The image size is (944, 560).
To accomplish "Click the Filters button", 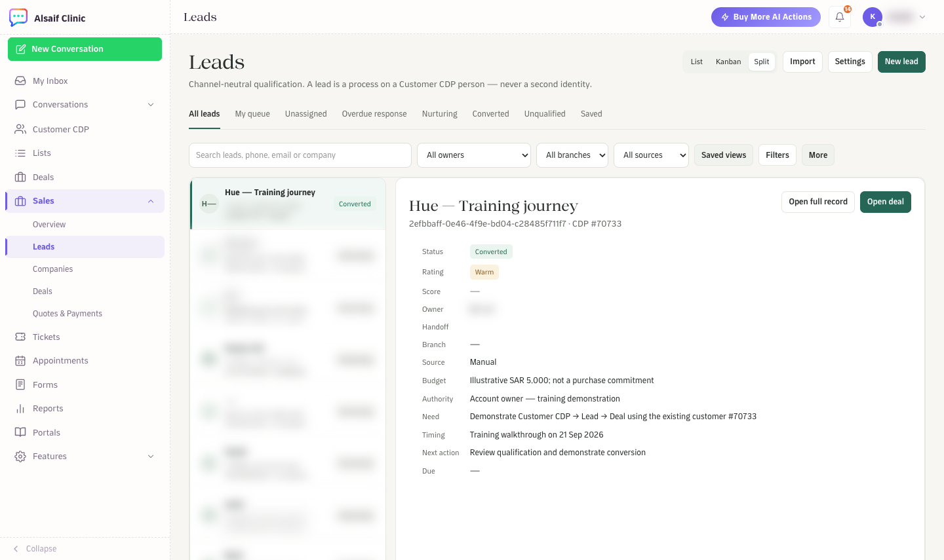I will tap(777, 155).
